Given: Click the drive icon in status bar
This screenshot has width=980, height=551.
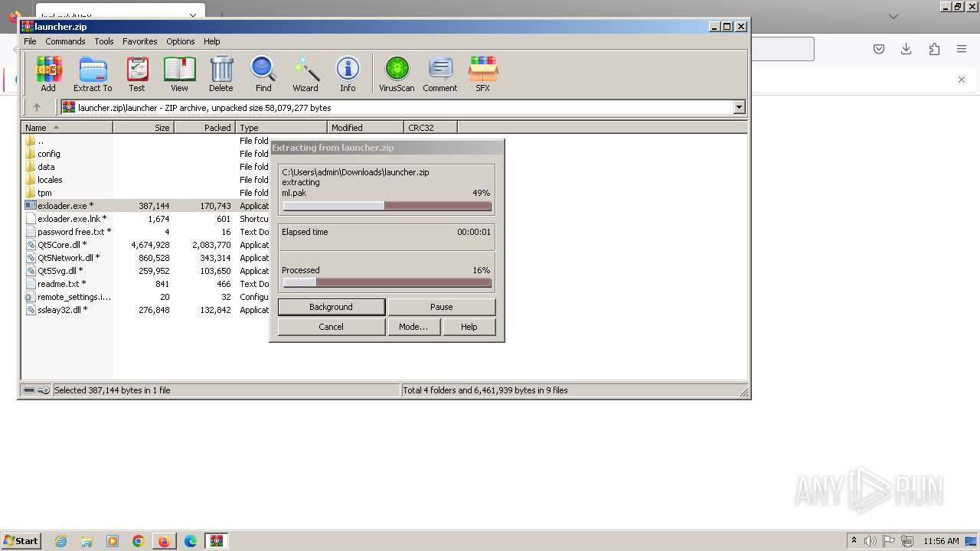Looking at the screenshot, I should 29,390.
